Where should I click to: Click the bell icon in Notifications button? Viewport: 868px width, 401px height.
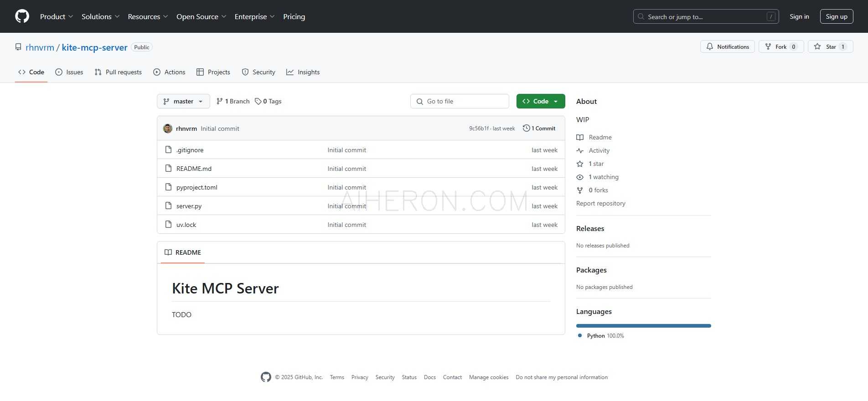coord(710,46)
